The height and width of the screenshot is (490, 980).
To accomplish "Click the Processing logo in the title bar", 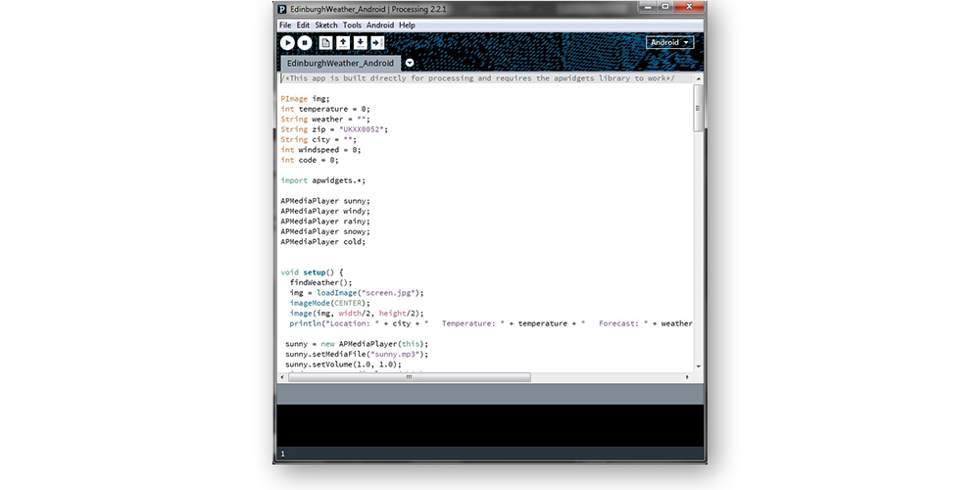I will point(282,9).
